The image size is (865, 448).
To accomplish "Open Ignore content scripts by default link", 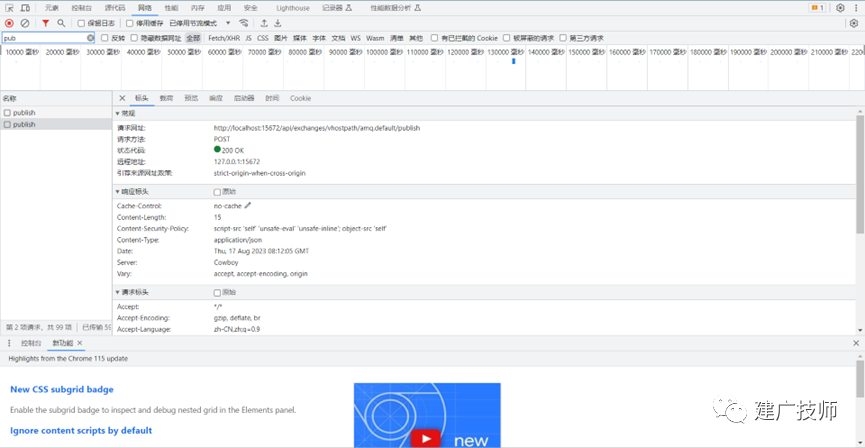I will [81, 430].
